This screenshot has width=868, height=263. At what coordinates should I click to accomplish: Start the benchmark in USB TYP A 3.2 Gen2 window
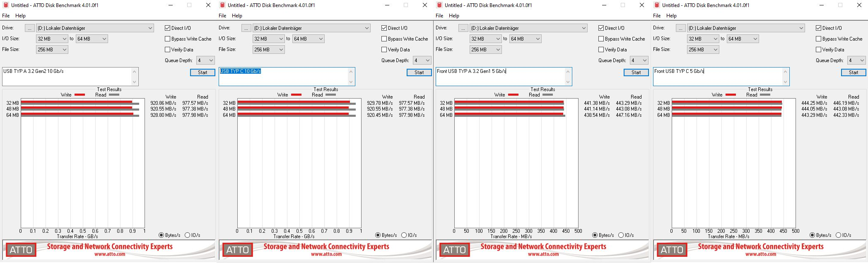click(x=203, y=72)
